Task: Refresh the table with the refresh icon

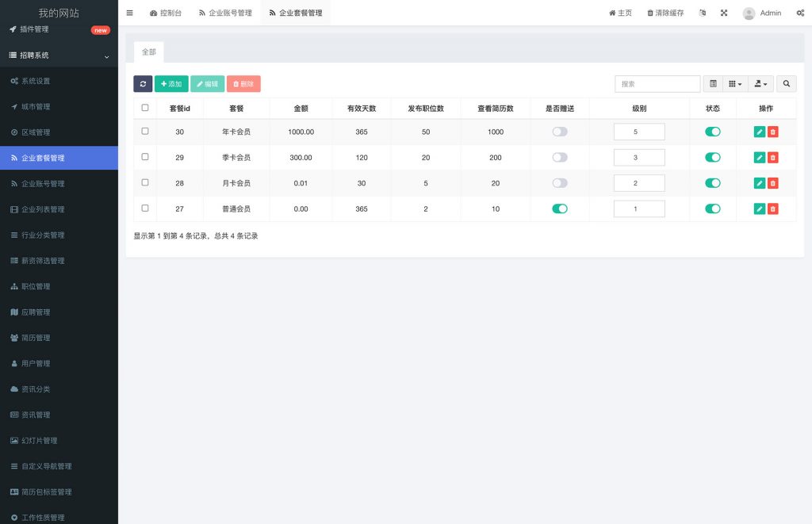Action: coord(143,83)
